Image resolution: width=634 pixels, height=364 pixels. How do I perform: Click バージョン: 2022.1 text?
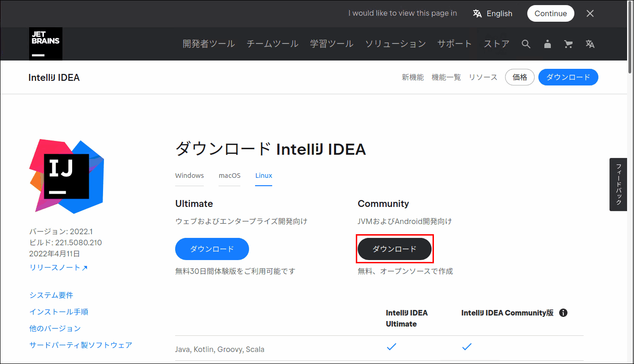[61, 231]
